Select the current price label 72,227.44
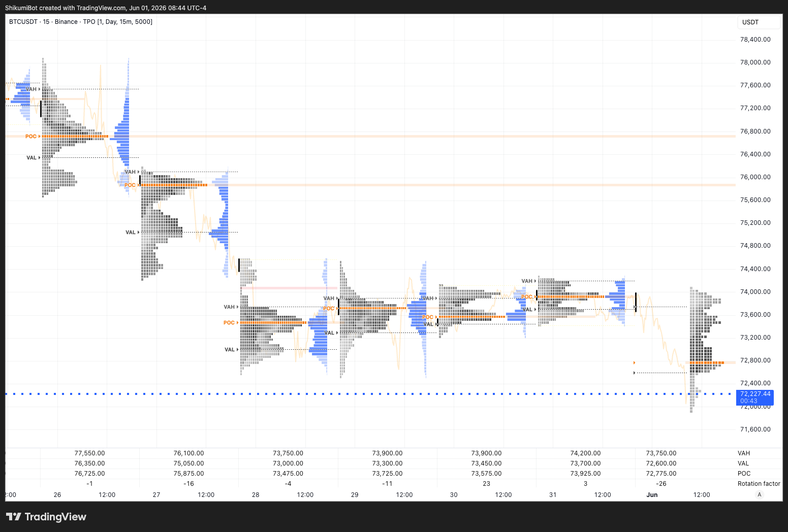Viewport: 788px width, 532px height. (755, 394)
